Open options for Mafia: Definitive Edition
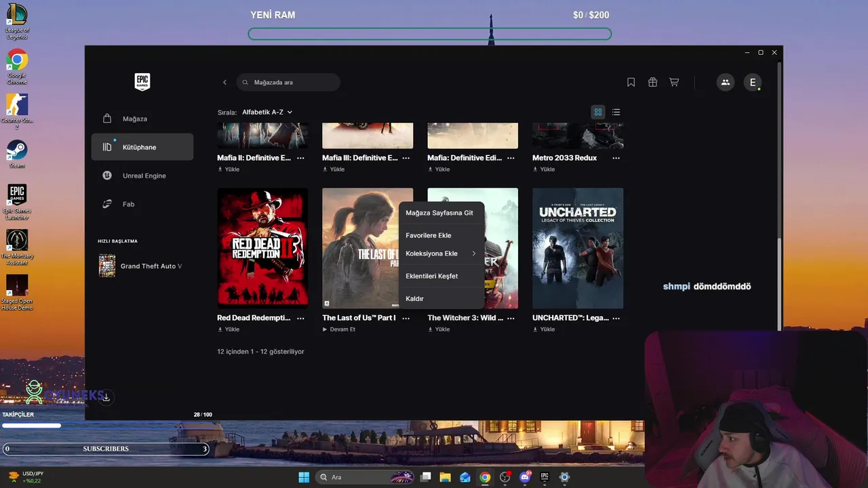Viewport: 868px width, 488px height. click(511, 158)
